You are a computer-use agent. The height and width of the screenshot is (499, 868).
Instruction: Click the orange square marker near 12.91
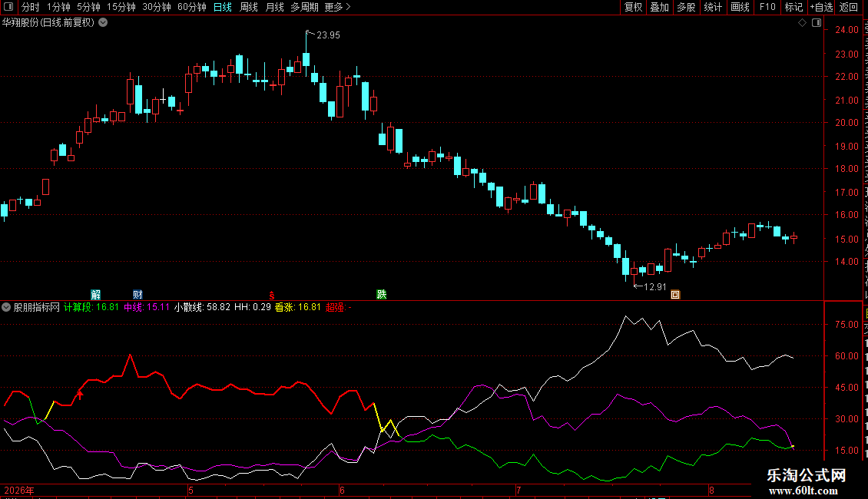675,295
